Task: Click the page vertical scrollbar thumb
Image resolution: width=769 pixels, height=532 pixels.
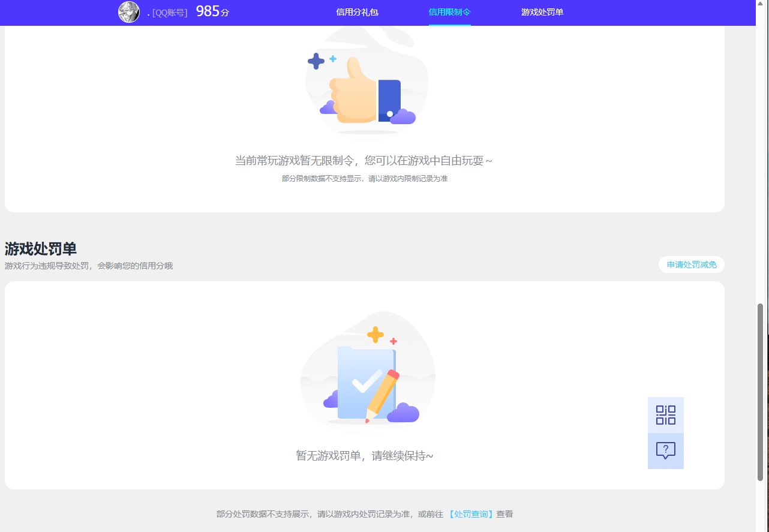Action: coord(760,392)
